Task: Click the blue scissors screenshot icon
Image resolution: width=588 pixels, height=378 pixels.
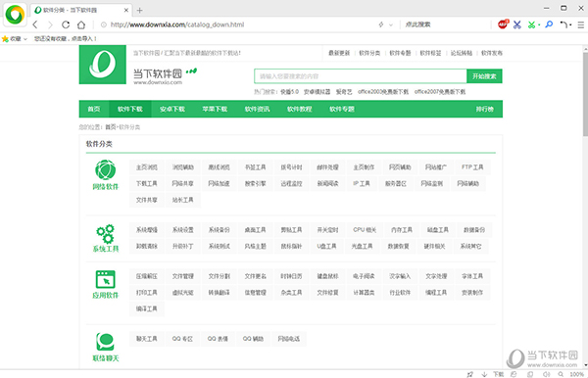Action: click(517, 24)
